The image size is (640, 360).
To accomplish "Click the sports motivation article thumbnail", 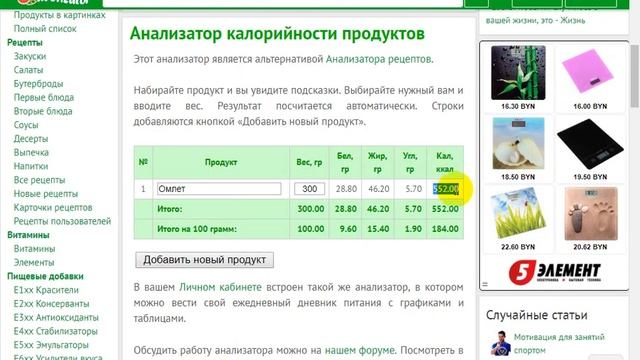I will pyautogui.click(x=500, y=344).
